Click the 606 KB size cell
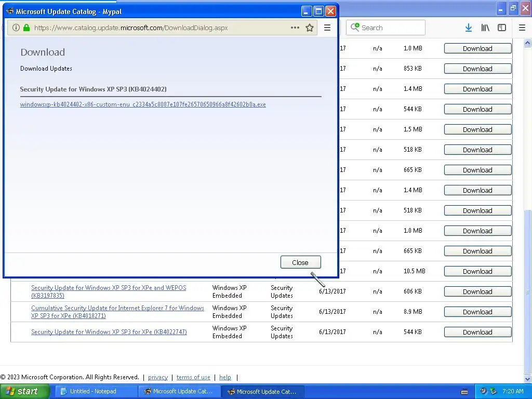Screen dimensions: 532x399 (x=413, y=291)
